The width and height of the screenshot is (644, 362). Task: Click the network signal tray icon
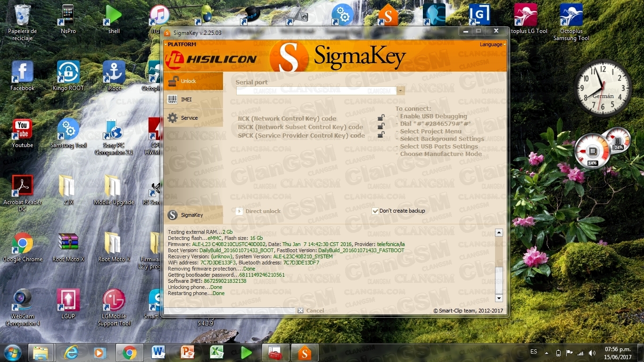tap(580, 353)
